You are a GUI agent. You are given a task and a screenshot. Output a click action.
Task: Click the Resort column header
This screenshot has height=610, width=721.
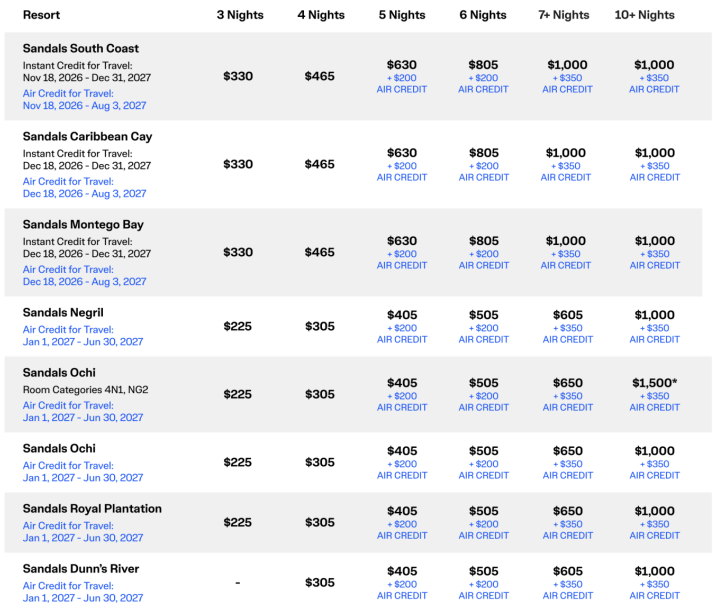point(41,15)
